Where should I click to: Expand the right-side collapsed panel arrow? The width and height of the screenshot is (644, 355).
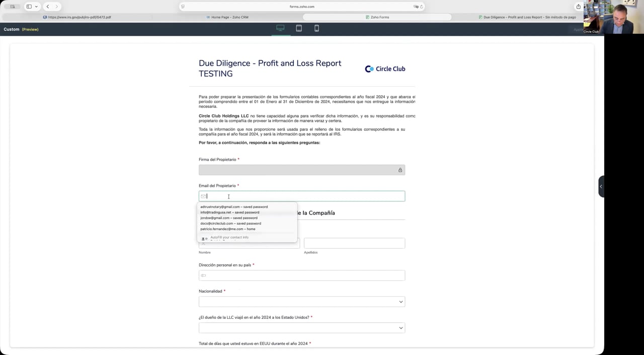tap(601, 186)
